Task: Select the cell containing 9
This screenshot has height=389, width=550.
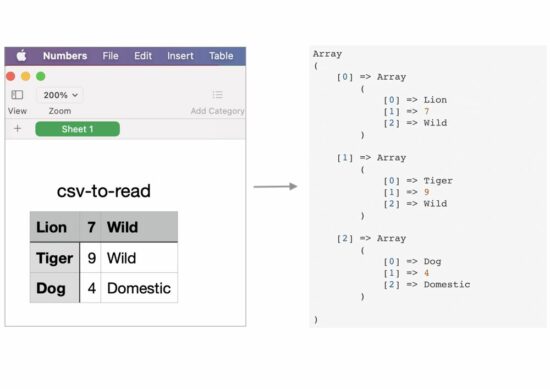Action: click(x=90, y=258)
